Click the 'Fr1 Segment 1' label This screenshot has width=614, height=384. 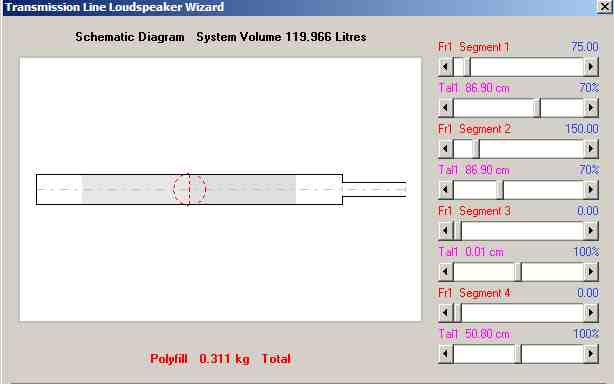tap(473, 47)
